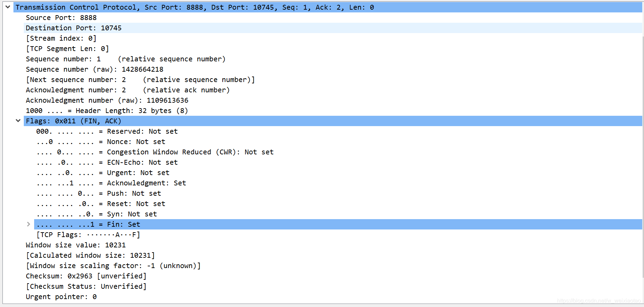
Task: Select Acknowledgment number: 2 relative row
Action: tap(333, 90)
